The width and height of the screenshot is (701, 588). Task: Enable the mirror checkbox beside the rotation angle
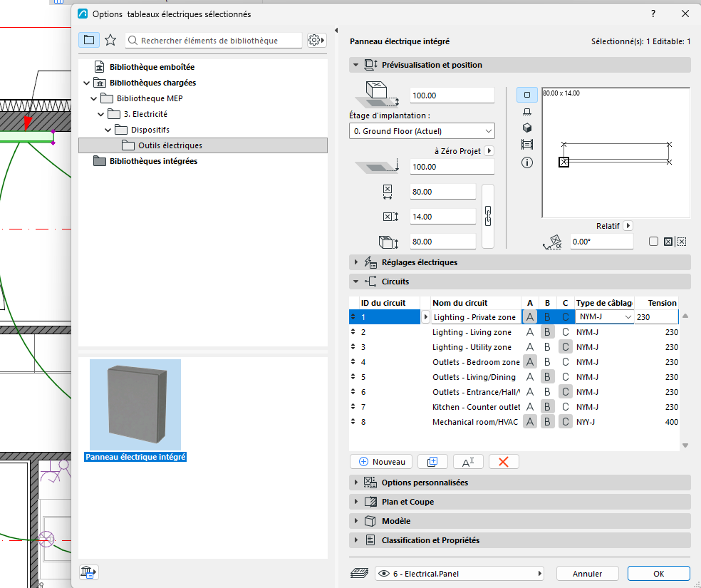point(653,242)
